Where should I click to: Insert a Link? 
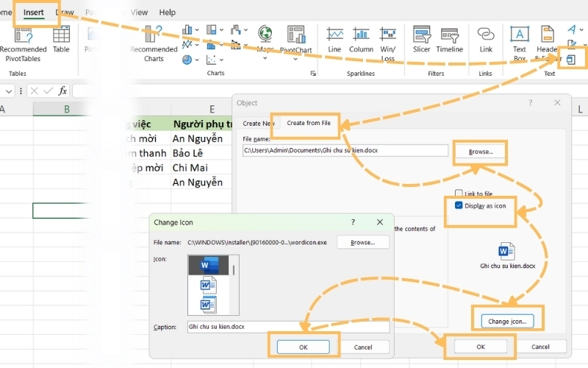[x=486, y=40]
